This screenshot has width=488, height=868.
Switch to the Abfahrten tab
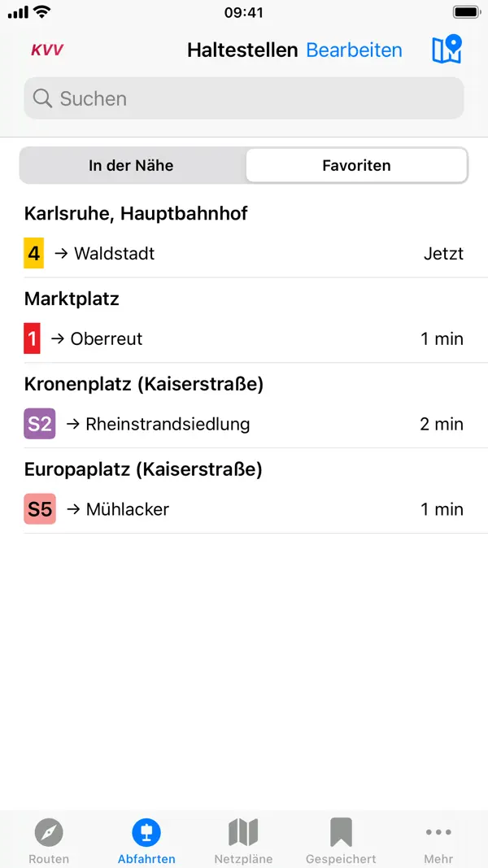click(x=146, y=839)
